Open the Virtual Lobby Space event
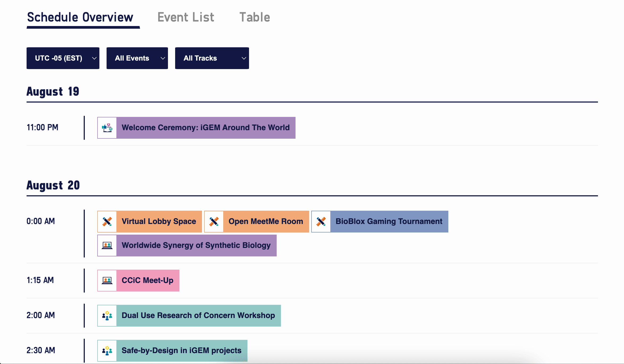624x364 pixels. click(159, 222)
